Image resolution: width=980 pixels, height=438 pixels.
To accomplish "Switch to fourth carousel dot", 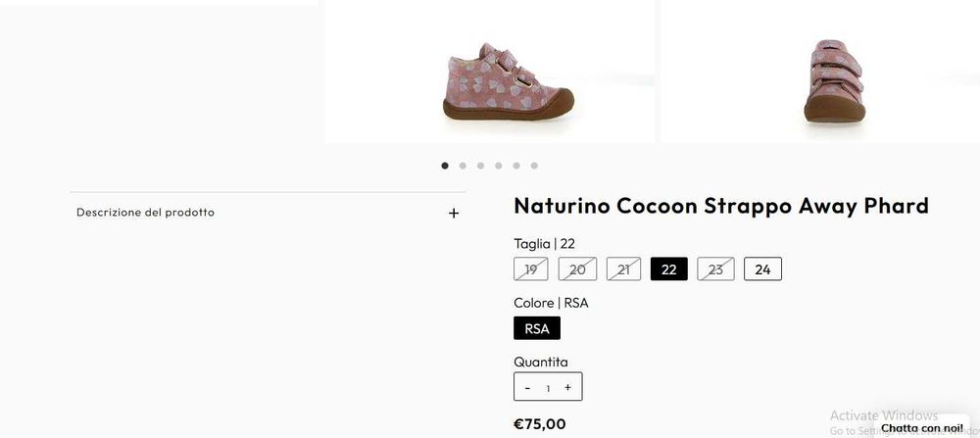I will coord(499,166).
